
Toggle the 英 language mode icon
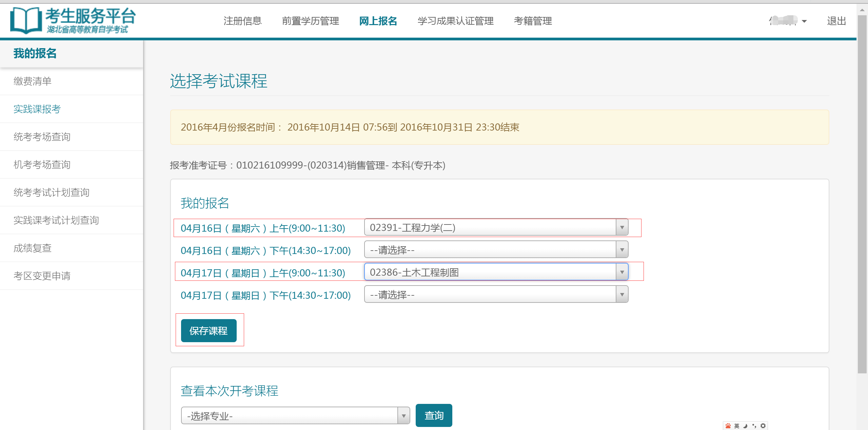[x=737, y=426]
